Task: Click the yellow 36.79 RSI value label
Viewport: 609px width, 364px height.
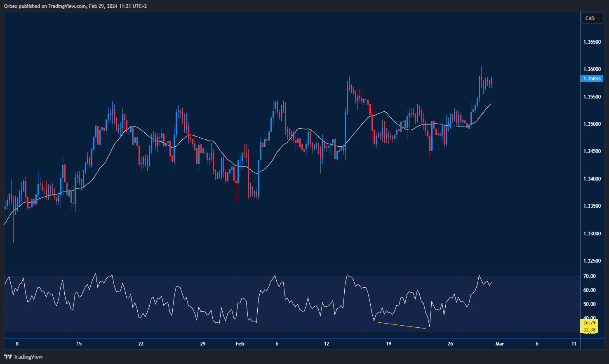Action: [589, 322]
